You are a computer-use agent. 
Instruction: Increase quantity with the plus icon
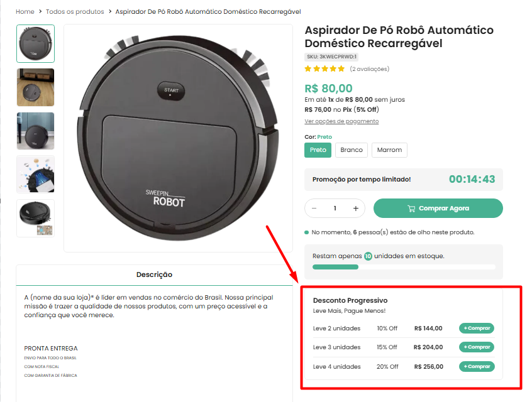(356, 209)
